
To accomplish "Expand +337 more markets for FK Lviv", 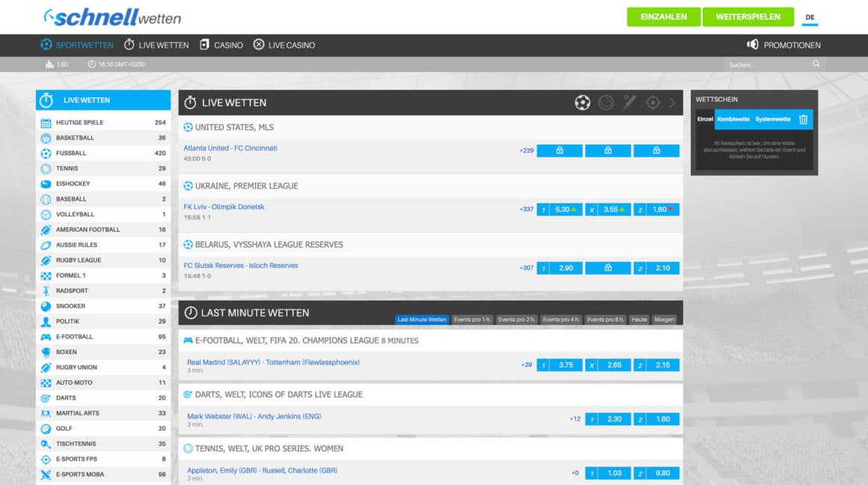I will click(x=527, y=210).
